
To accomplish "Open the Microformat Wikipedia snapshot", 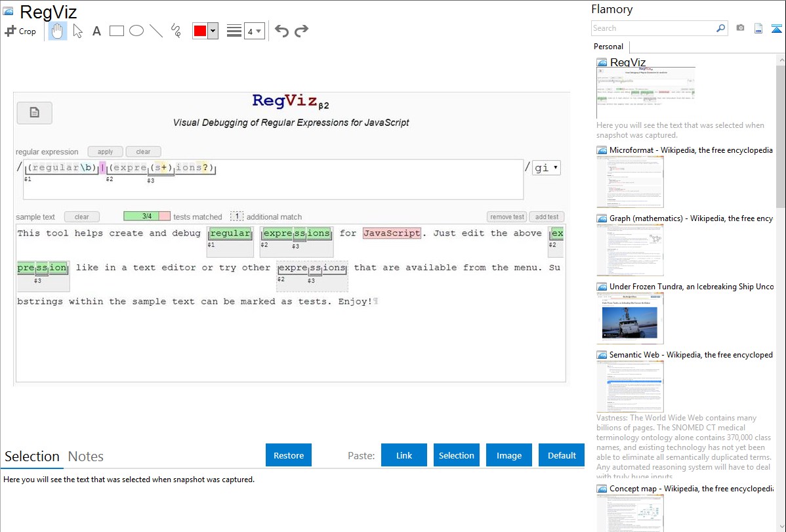I will (x=630, y=182).
